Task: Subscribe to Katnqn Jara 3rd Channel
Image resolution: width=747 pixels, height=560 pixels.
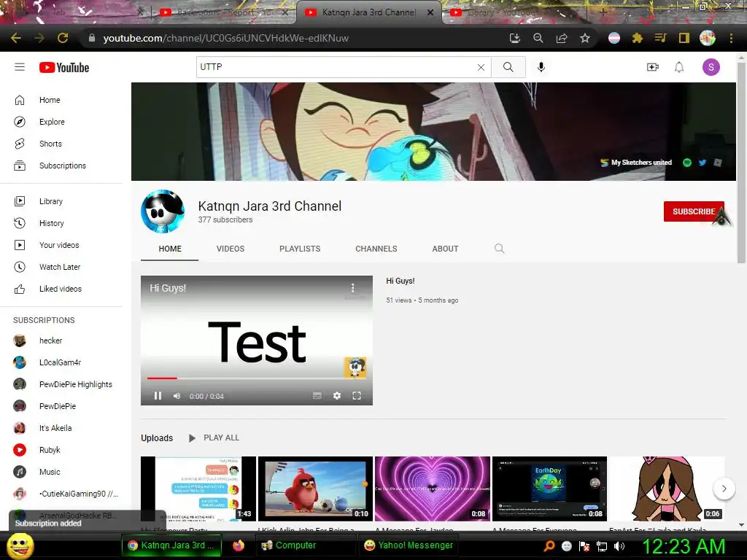Action: 694,211
